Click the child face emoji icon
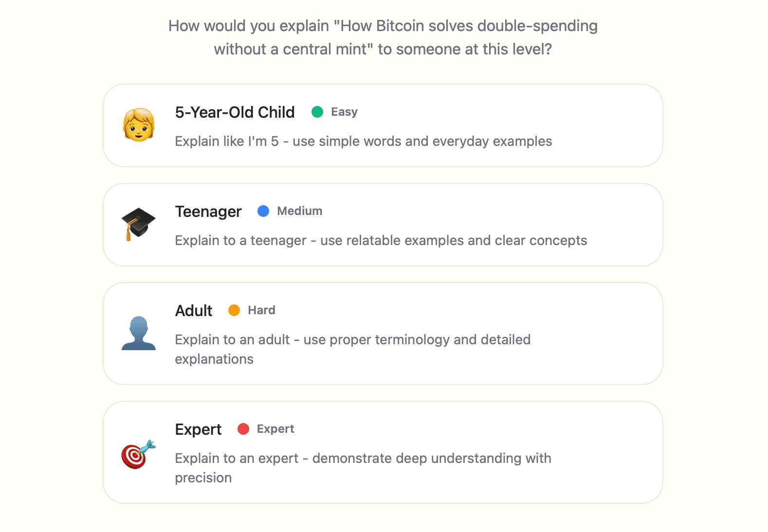The height and width of the screenshot is (532, 768). point(139,125)
